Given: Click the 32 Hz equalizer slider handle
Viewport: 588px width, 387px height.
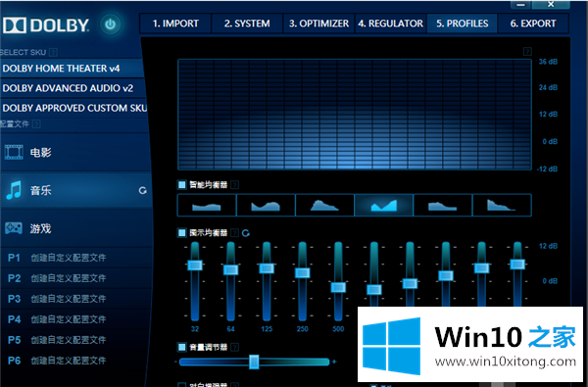Looking at the screenshot, I should [x=195, y=266].
